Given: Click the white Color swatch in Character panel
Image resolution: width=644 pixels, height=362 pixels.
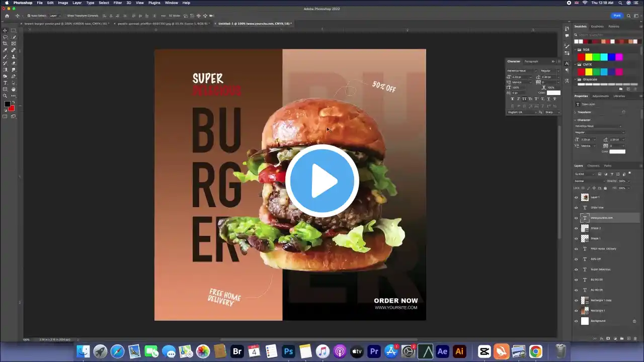Looking at the screenshot, I should [553, 93].
